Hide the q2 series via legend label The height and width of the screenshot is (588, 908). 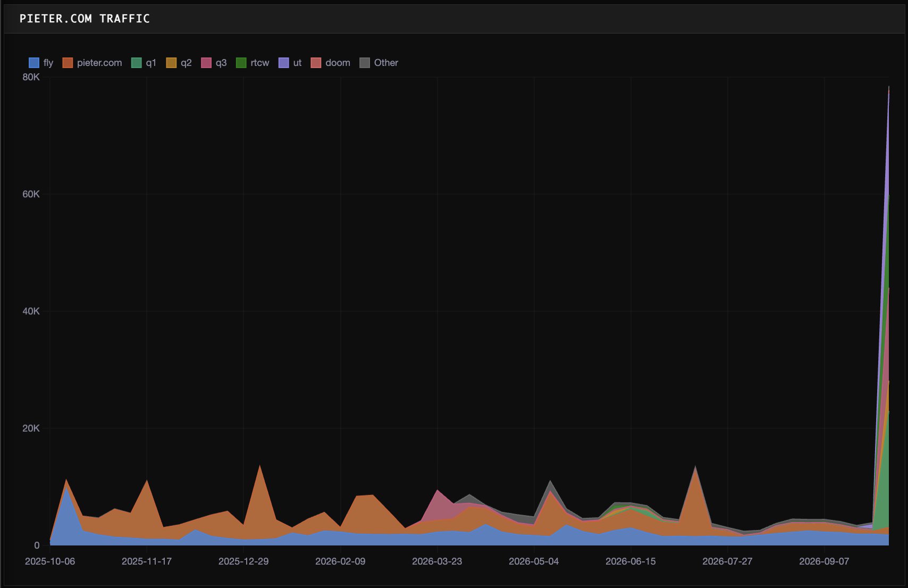(x=186, y=63)
